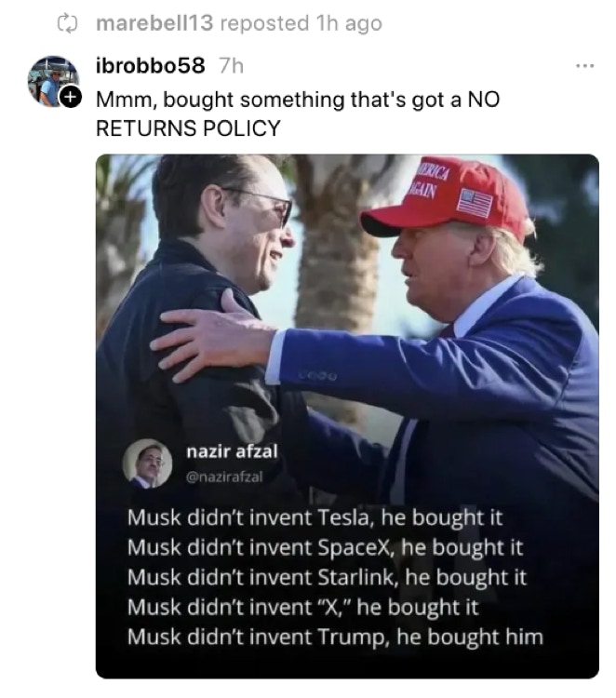Tap the plus follow badge on avatar
This screenshot has width=616, height=698.
click(71, 97)
